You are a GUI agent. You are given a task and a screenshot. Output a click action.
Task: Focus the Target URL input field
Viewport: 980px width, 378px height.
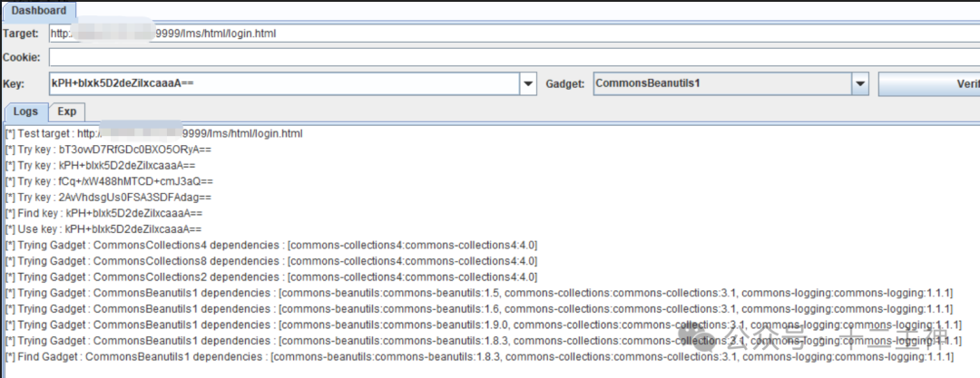point(508,34)
